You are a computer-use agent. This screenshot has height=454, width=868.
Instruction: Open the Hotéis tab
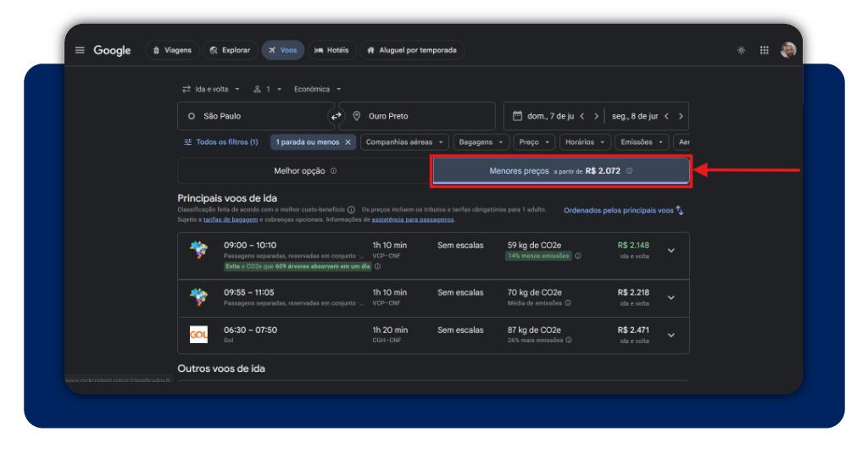click(331, 50)
